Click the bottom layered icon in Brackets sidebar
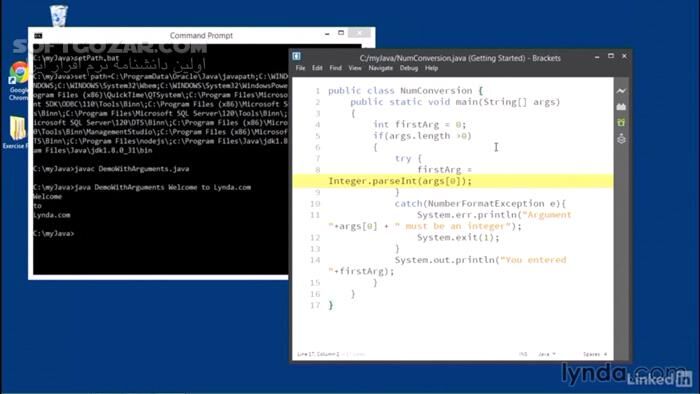The width and height of the screenshot is (700, 394). [621, 139]
